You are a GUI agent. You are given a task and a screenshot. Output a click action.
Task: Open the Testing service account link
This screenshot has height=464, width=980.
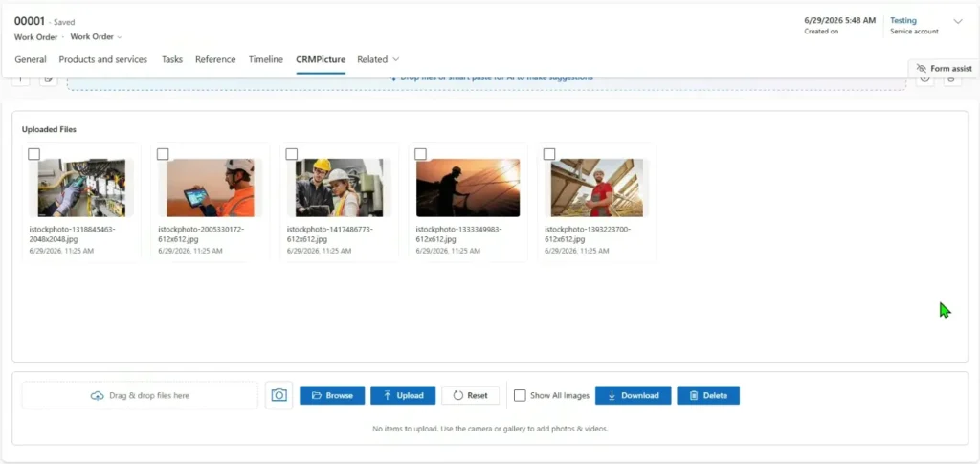click(903, 21)
